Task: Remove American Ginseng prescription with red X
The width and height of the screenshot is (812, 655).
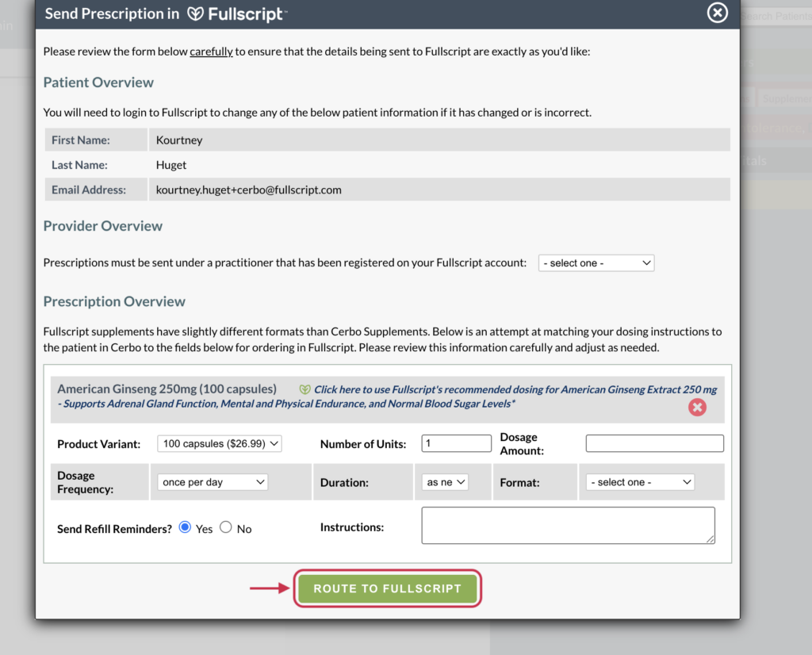Action: 697,408
